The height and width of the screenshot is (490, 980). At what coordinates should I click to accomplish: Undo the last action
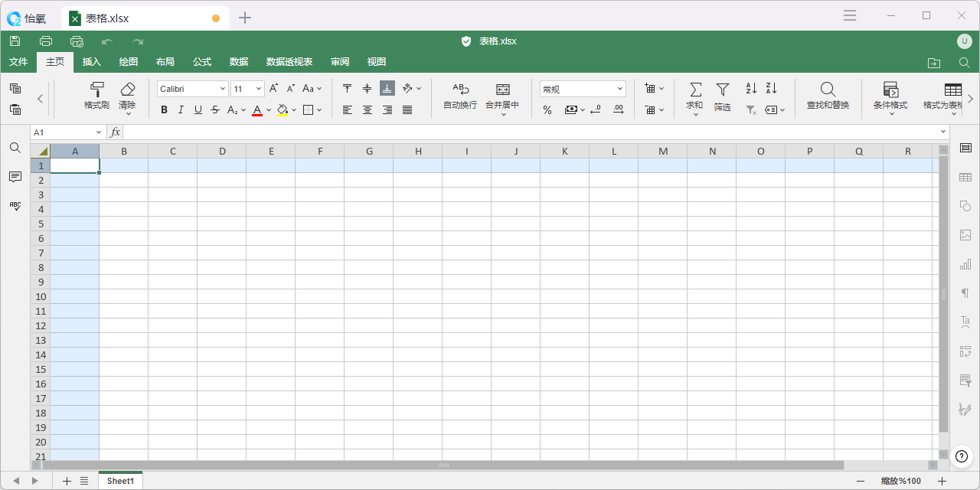(107, 41)
